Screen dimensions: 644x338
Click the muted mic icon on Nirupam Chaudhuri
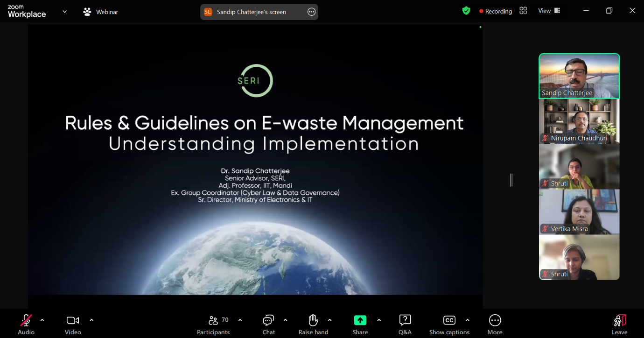(545, 138)
